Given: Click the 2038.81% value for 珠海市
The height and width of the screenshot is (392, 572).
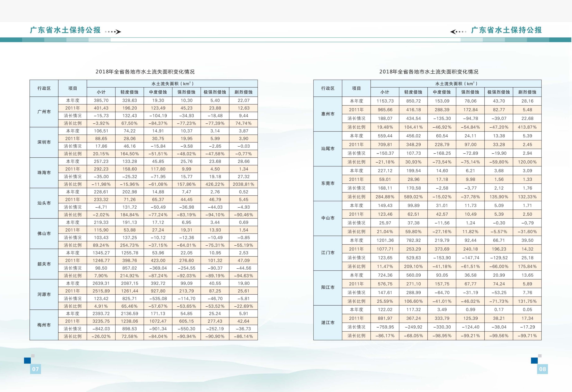Looking at the screenshot, I should coord(243,184).
